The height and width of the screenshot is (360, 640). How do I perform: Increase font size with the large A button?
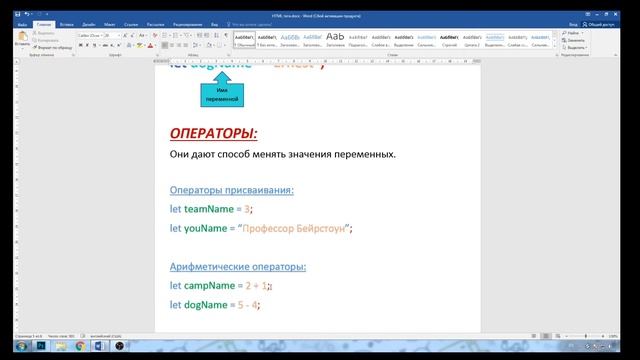click(125, 36)
